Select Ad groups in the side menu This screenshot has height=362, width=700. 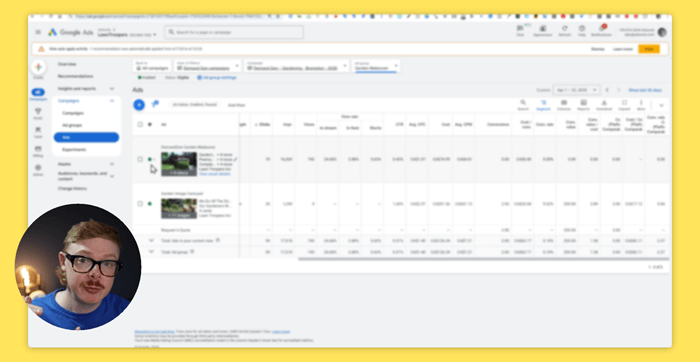pos(72,125)
